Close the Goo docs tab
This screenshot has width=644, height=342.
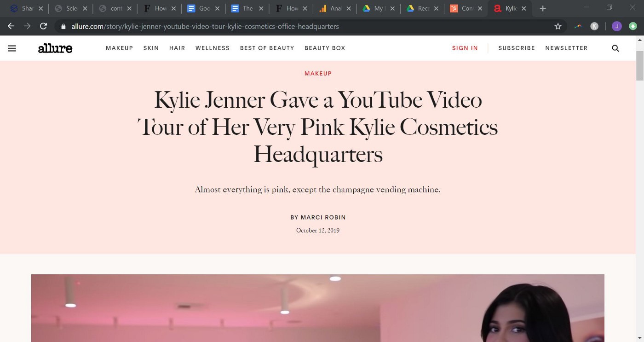pos(217,8)
